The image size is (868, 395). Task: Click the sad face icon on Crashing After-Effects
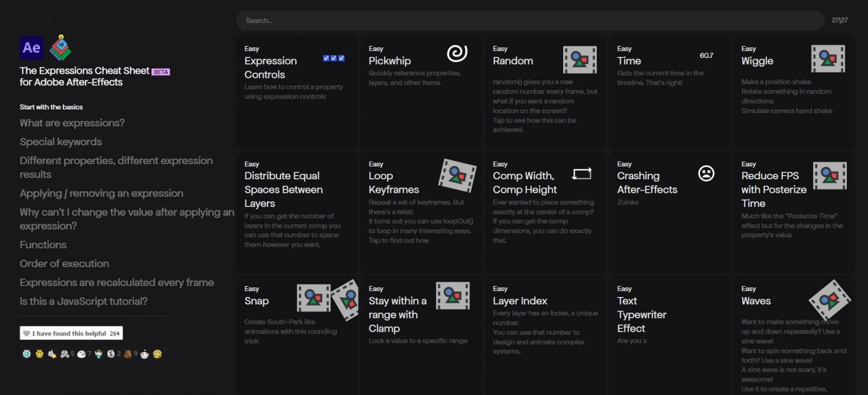[706, 173]
